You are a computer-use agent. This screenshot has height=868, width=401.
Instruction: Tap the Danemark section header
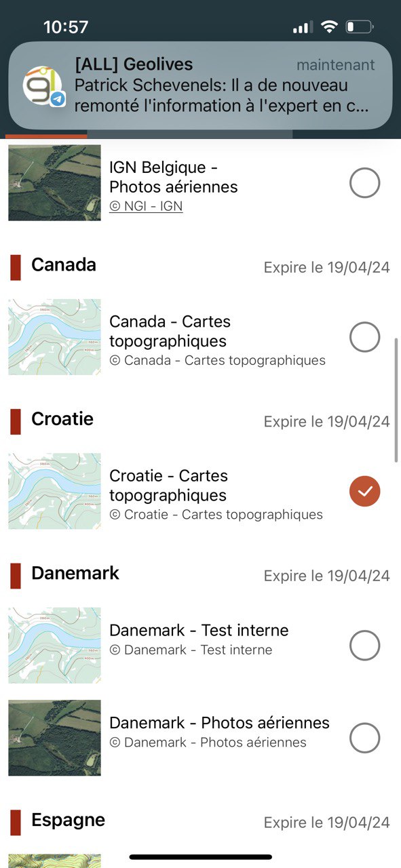click(x=75, y=573)
